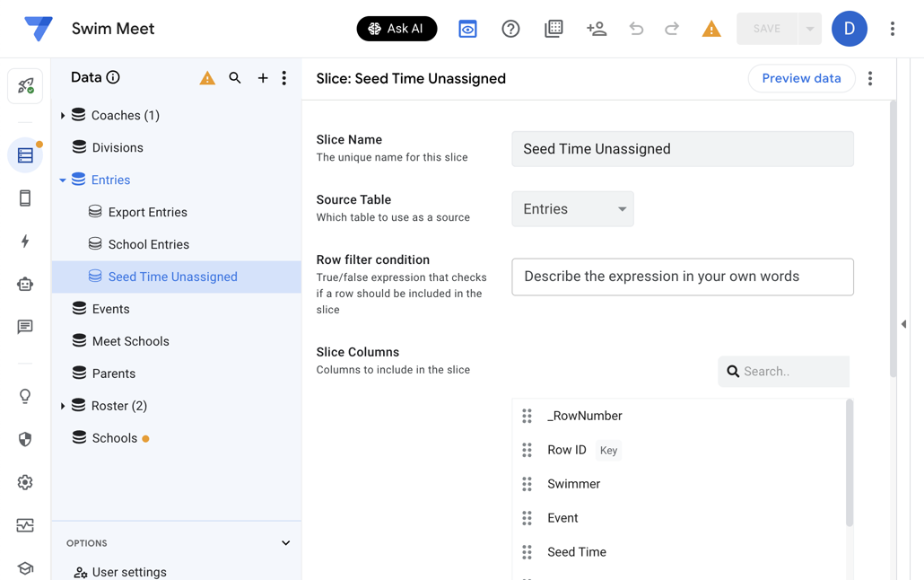Viewport: 924px width, 580px height.
Task: Click the undo arrow icon
Action: pos(636,29)
